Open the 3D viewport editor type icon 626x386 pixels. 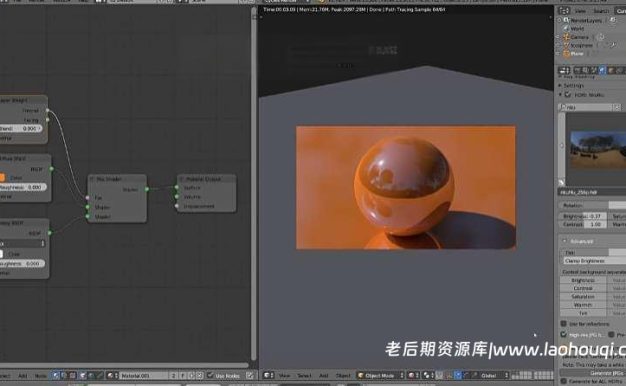268,375
